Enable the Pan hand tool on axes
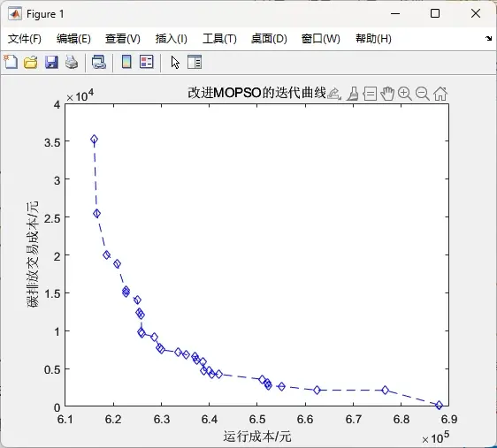Viewport: 497px width, 448px height. point(387,94)
